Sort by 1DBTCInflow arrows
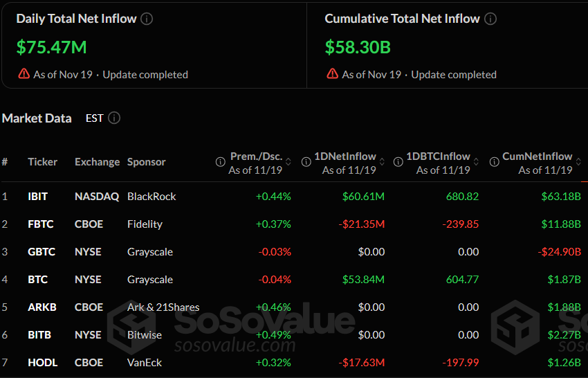Image resolution: width=588 pixels, height=378 pixels. click(476, 162)
